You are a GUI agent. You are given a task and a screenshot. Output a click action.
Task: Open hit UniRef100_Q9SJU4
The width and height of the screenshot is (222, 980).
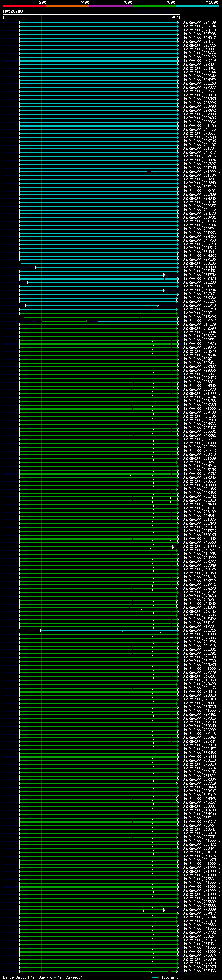tap(199, 26)
